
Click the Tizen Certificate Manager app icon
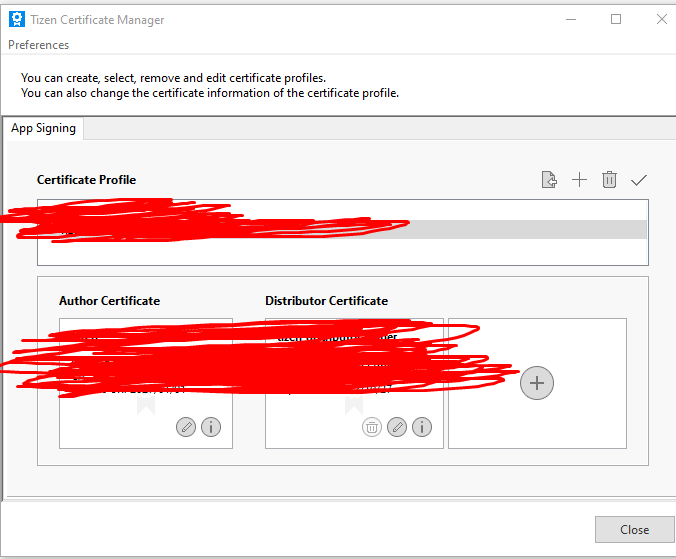(17, 19)
